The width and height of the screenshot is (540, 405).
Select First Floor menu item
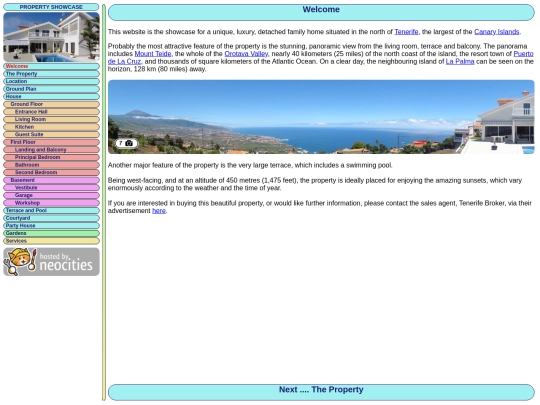[x=51, y=142]
